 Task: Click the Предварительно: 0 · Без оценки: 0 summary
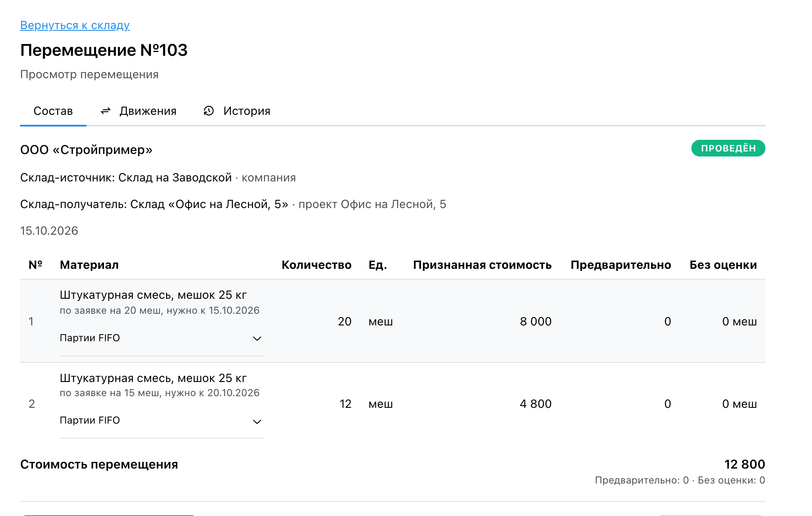click(x=680, y=480)
